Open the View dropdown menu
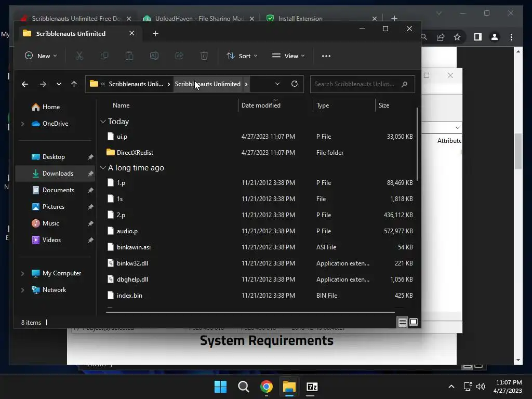 (288, 56)
